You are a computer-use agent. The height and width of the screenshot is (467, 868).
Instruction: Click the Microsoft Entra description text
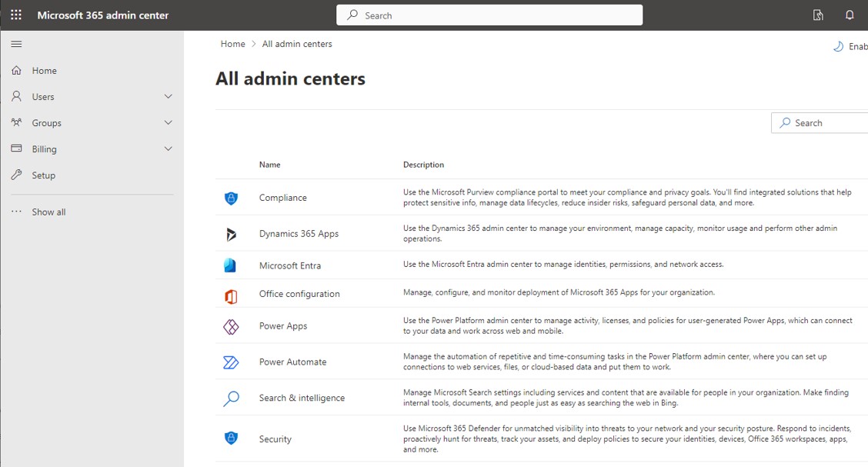[563, 265]
